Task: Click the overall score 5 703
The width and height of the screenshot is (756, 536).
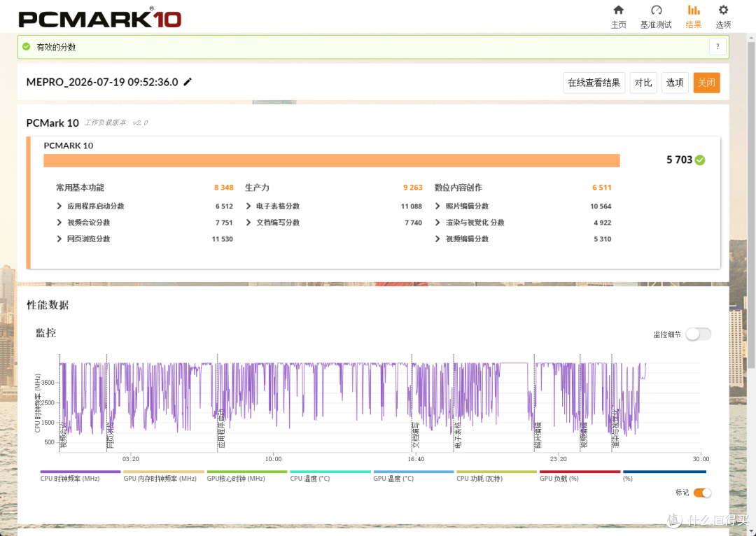Action: pos(679,160)
